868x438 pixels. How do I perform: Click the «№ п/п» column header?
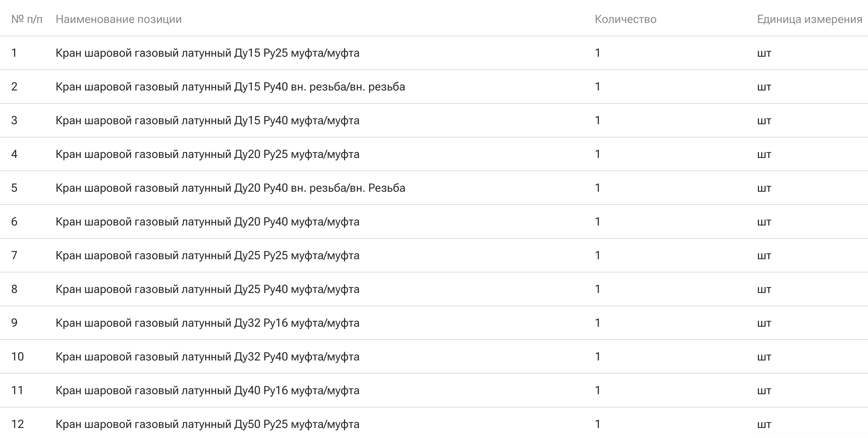click(x=27, y=19)
